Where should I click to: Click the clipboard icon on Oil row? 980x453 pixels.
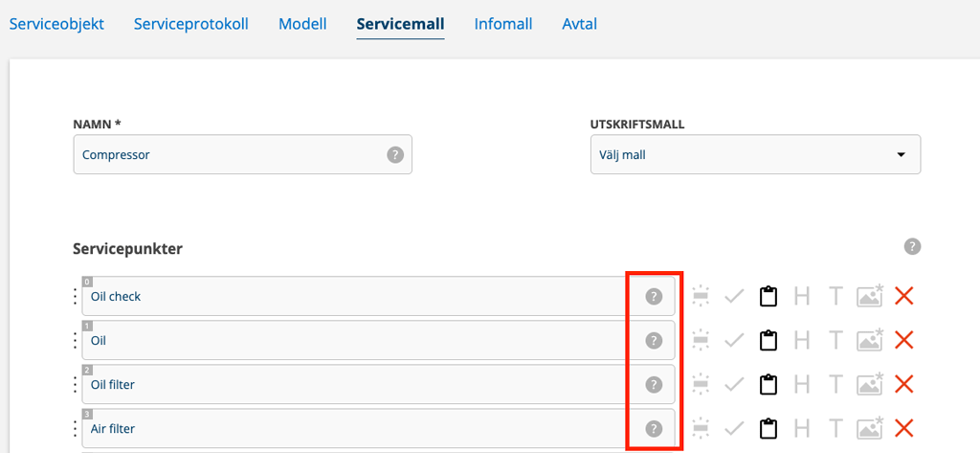click(768, 340)
